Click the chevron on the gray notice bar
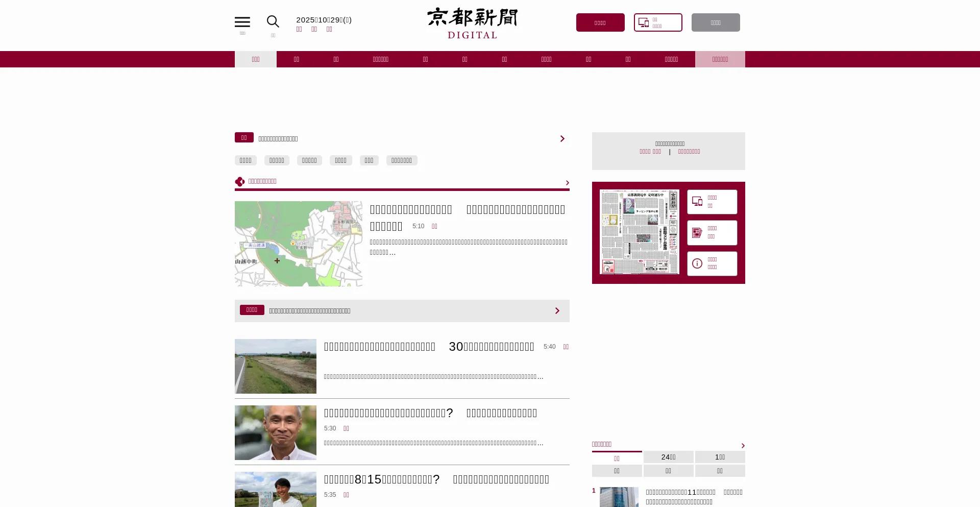Viewport: 980px width, 507px height. point(557,311)
